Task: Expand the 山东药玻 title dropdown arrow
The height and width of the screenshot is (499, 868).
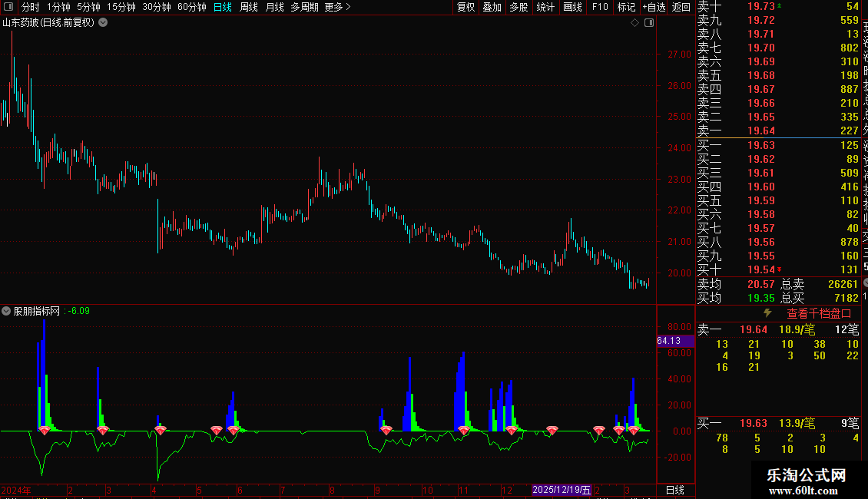Action: (103, 23)
